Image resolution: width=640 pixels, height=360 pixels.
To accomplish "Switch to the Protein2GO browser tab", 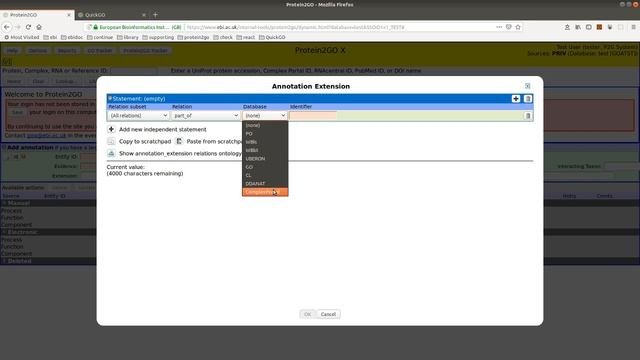I will [37, 15].
